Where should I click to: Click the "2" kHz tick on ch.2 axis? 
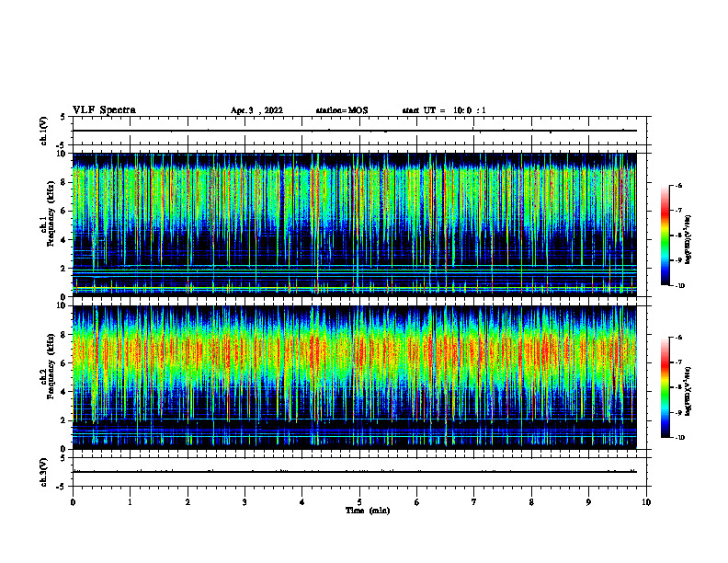(64, 420)
